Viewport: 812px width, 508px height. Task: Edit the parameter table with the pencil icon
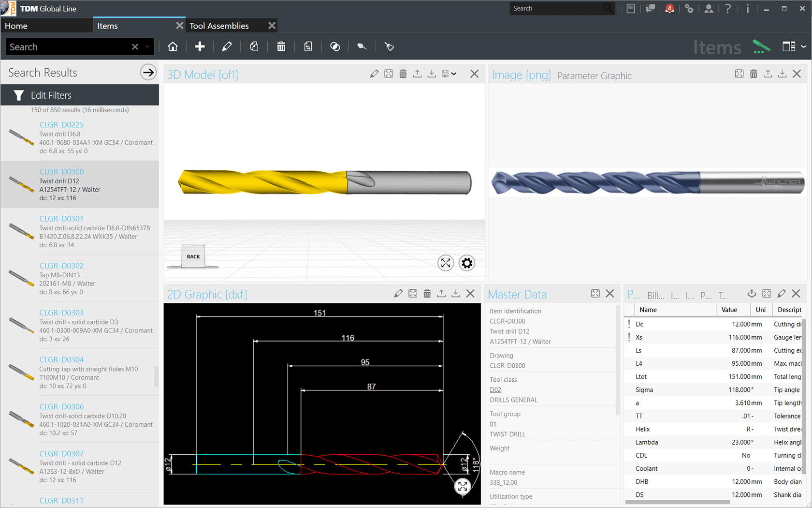(781, 294)
